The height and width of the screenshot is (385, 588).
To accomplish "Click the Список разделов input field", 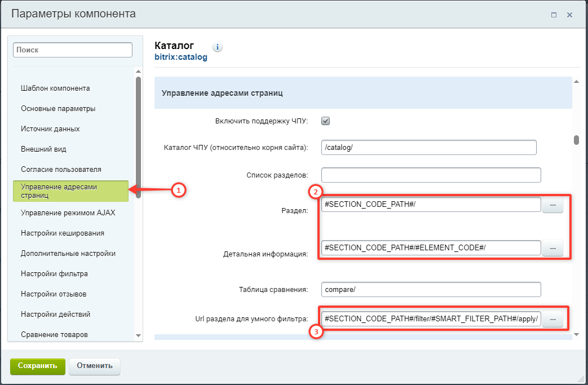I will coord(431,175).
